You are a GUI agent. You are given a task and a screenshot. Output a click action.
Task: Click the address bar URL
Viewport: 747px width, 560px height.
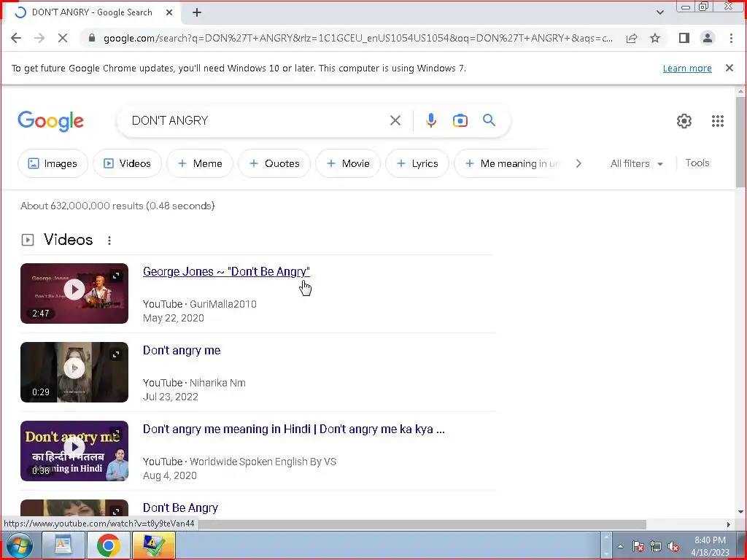point(357,38)
